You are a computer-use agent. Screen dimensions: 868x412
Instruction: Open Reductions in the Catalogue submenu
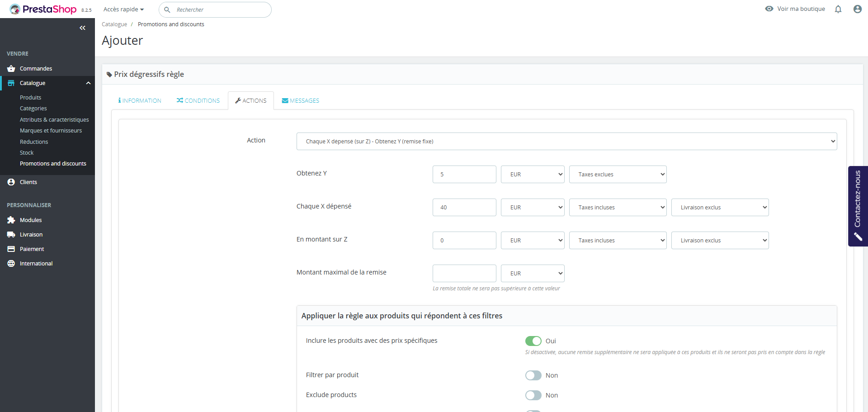34,142
